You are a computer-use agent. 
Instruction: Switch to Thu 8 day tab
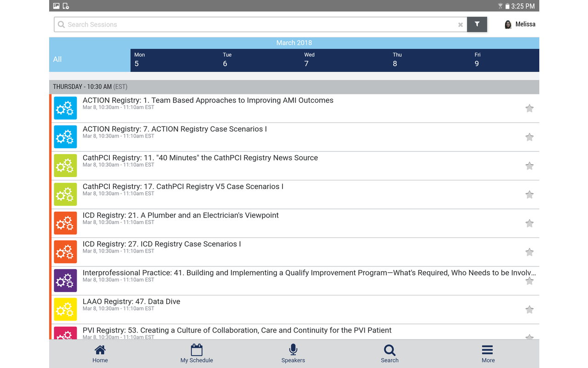(430, 60)
